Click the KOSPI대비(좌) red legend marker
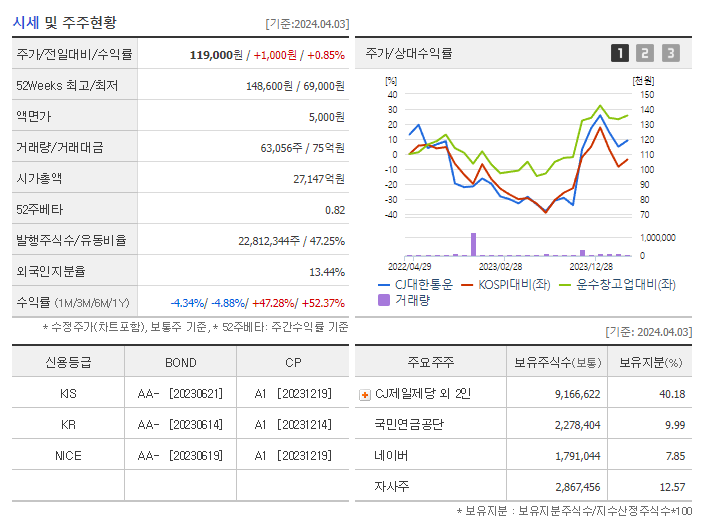This screenshot has width=702, height=525. coord(467,285)
